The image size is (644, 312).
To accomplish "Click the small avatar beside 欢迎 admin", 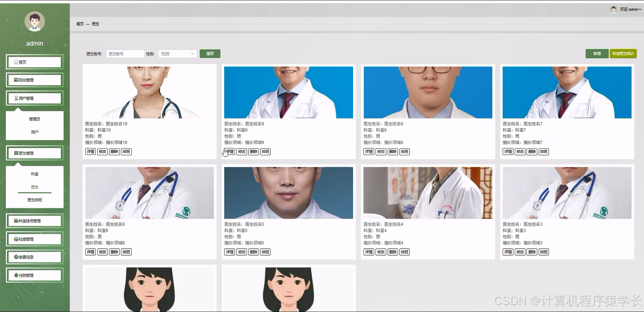I will tap(614, 9).
